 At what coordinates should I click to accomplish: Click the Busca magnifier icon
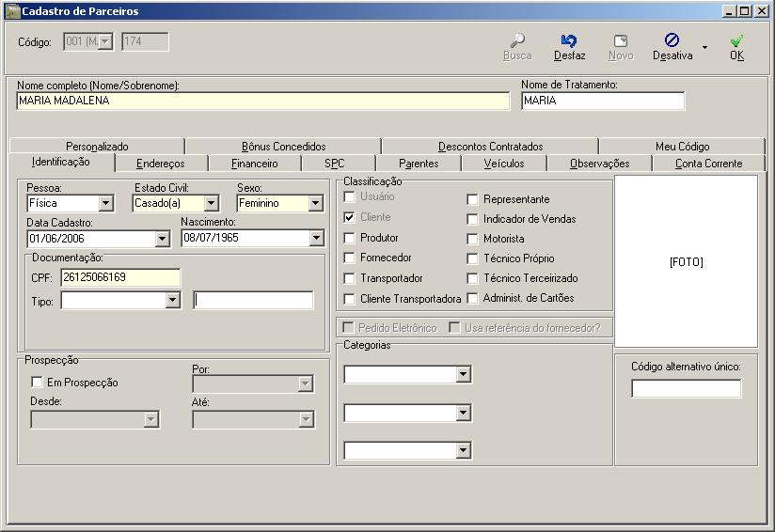click(x=517, y=40)
